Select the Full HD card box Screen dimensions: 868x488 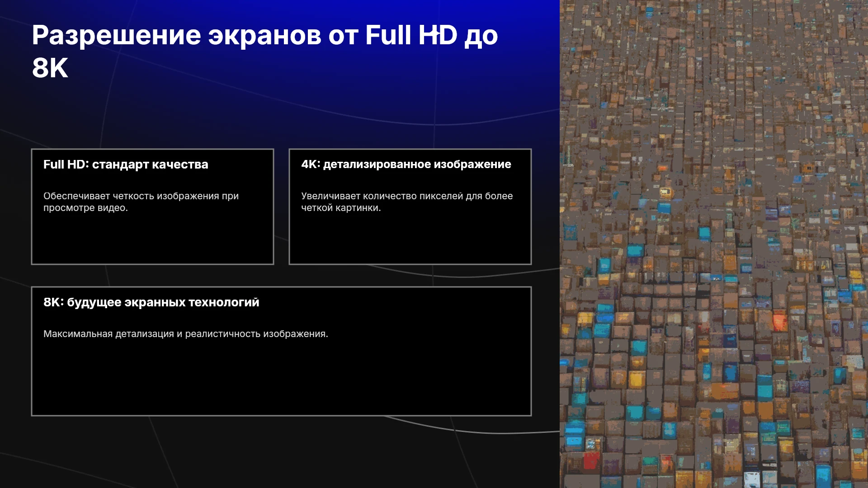[x=152, y=206]
